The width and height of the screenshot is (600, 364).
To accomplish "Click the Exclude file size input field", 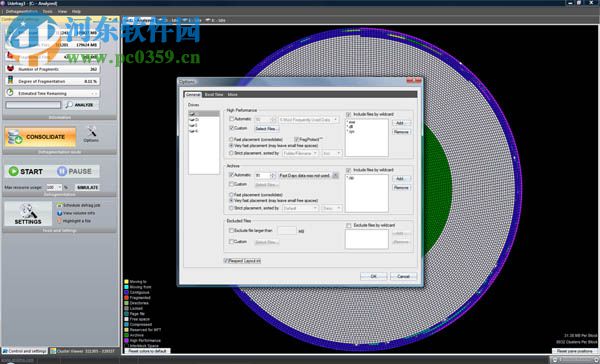I will click(x=287, y=231).
